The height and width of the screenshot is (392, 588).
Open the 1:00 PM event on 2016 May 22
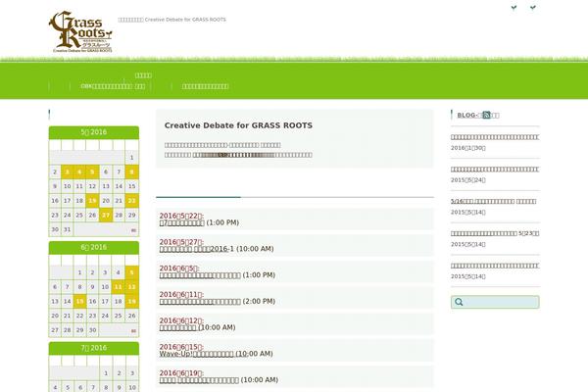click(182, 222)
